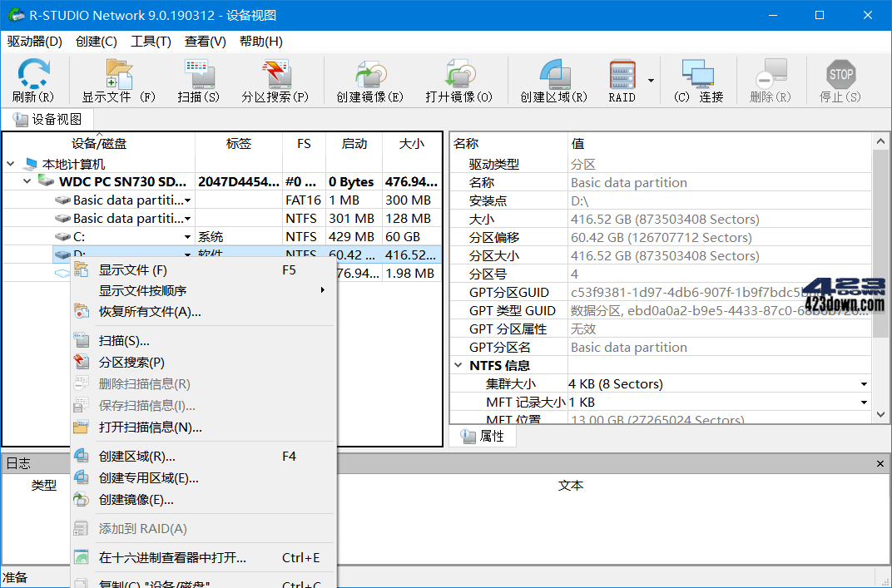Collapse the NTFS 信息 section
Image resolution: width=892 pixels, height=588 pixels.
pyautogui.click(x=459, y=364)
